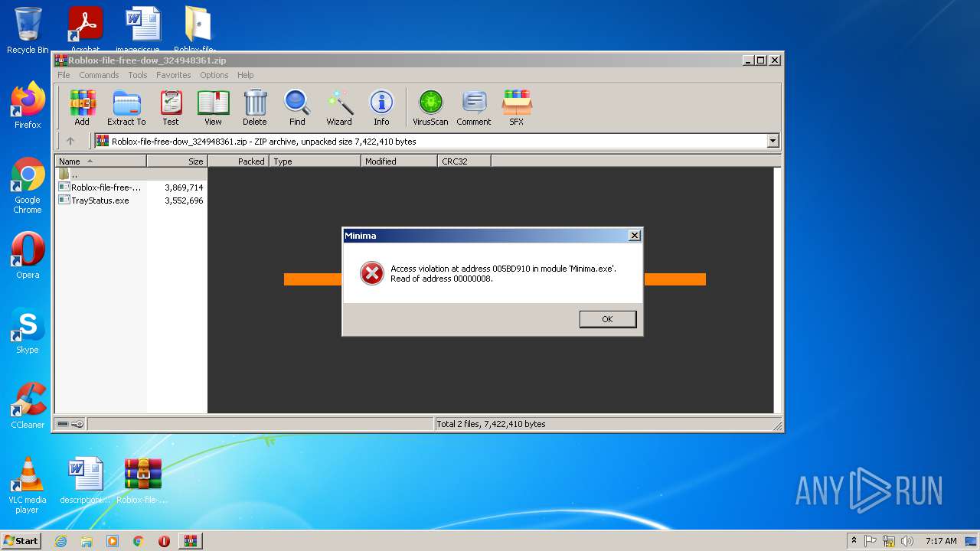Screen dimensions: 980x551
Task: Go up one folder level arrow
Action: coord(70,141)
